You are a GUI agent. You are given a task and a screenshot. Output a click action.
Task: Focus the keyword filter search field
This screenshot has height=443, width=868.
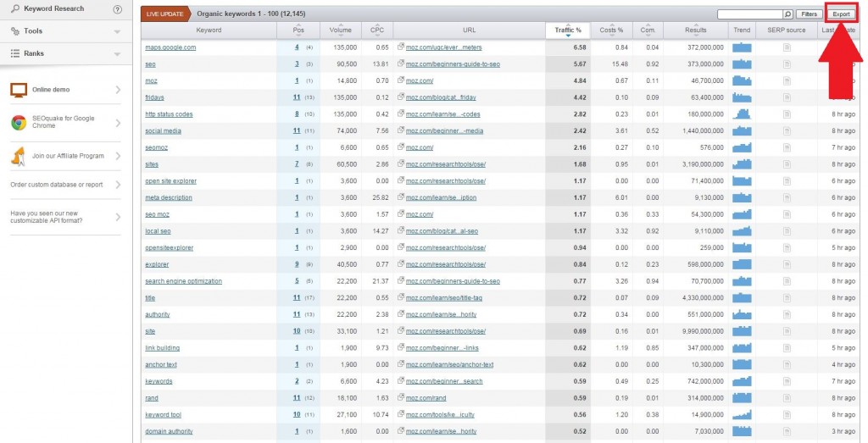coord(750,14)
